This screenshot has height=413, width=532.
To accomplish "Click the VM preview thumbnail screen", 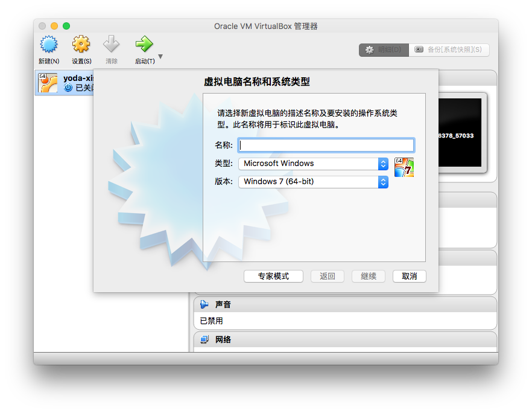I will click(x=460, y=132).
